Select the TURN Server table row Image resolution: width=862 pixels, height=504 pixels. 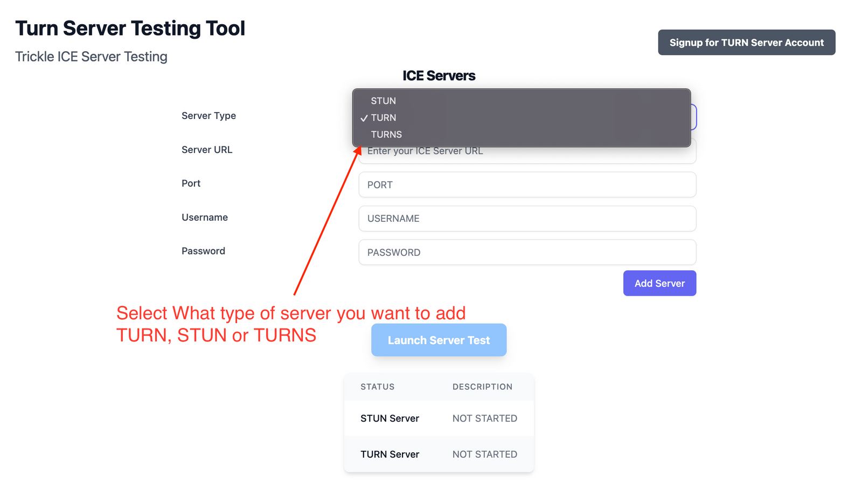tap(390, 454)
